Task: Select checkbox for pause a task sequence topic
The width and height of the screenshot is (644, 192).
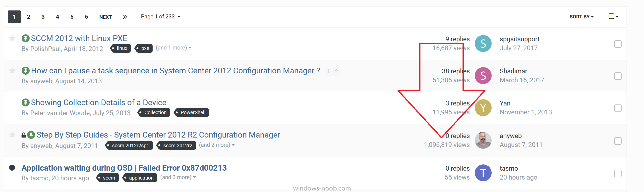Action: pos(618,76)
